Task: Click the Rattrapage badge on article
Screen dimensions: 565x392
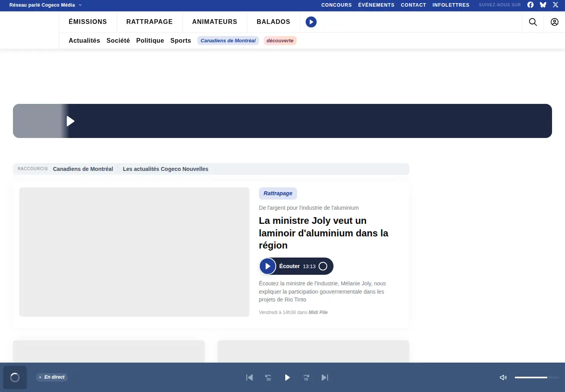Action: (278, 193)
